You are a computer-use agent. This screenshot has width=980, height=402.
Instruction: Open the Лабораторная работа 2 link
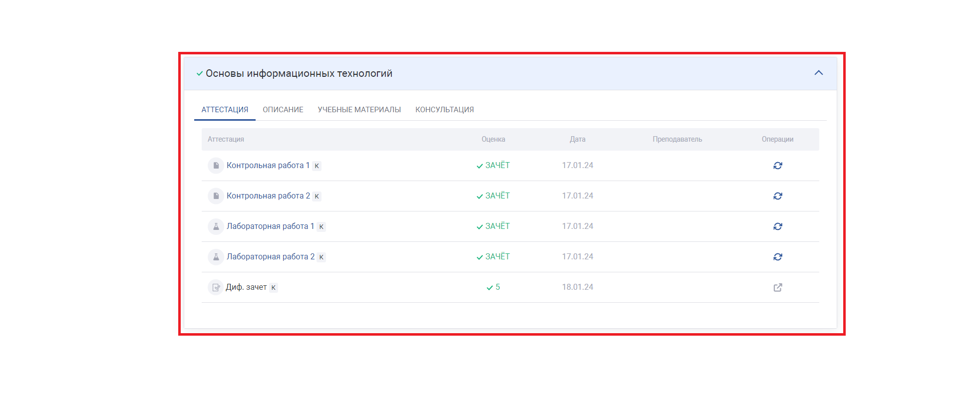(x=270, y=257)
